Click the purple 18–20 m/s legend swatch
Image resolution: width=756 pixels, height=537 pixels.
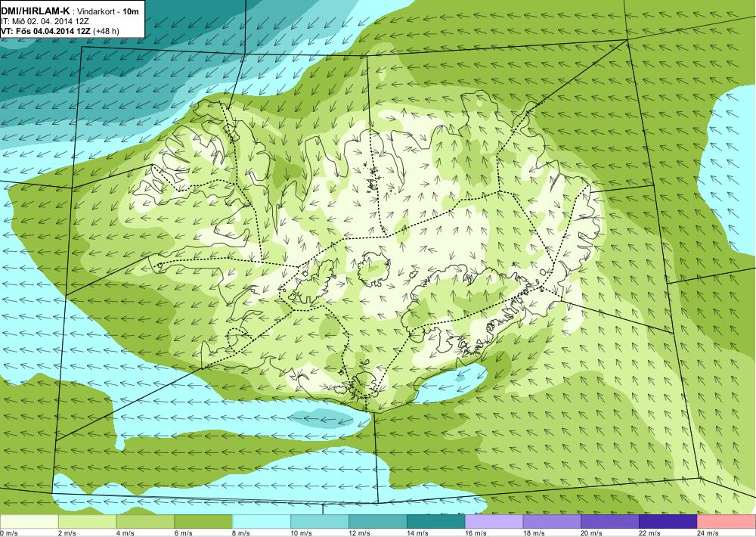coord(552,522)
